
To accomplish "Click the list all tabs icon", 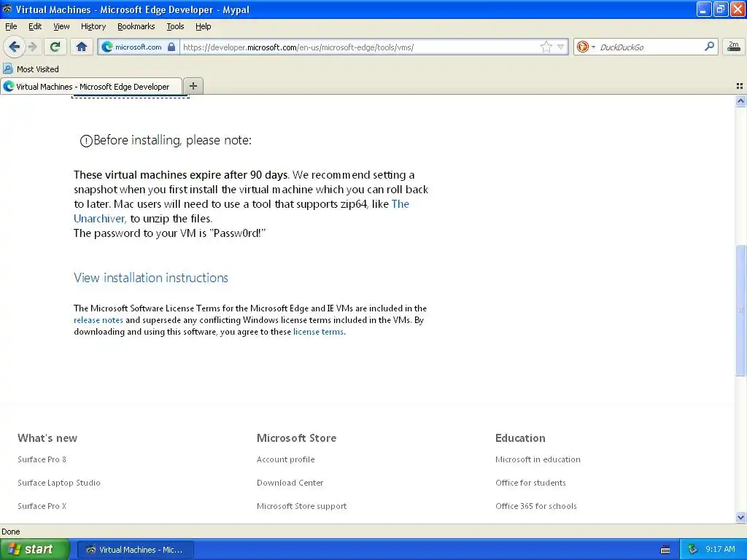I will (x=740, y=86).
